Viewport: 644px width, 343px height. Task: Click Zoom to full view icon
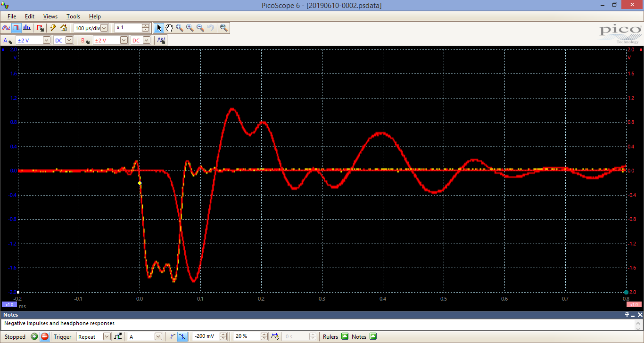224,28
